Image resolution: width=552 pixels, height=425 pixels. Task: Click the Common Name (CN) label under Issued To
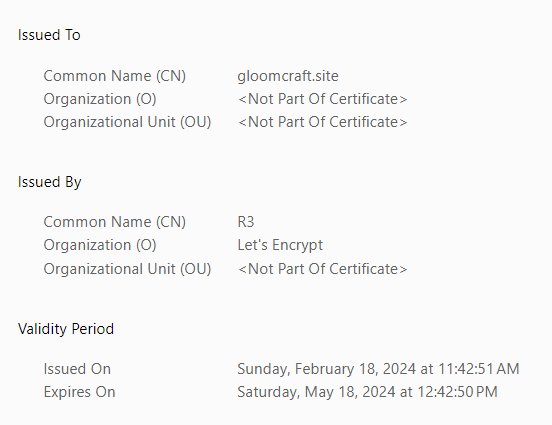[114, 76]
